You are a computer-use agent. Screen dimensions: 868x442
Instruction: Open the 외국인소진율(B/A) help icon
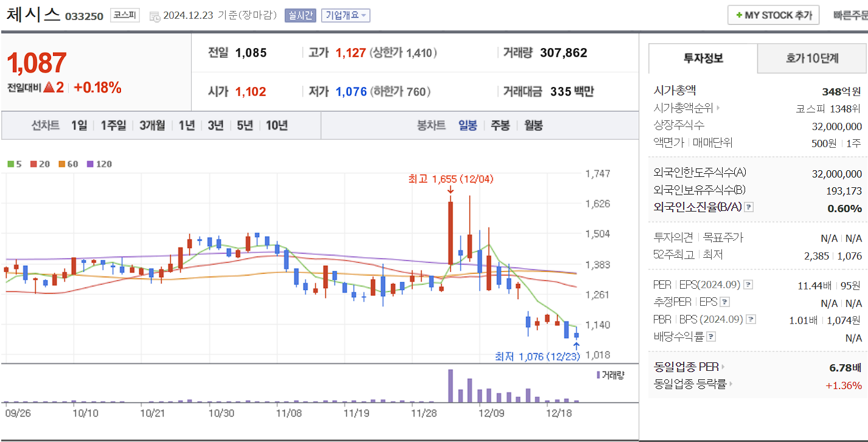748,206
